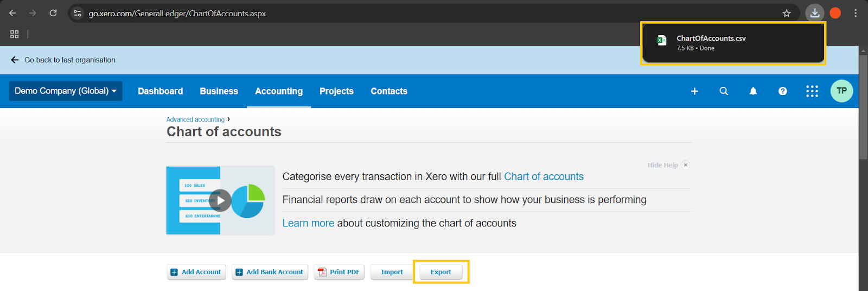The width and height of the screenshot is (868, 291).
Task: Play the chart of accounts video
Action: click(220, 200)
